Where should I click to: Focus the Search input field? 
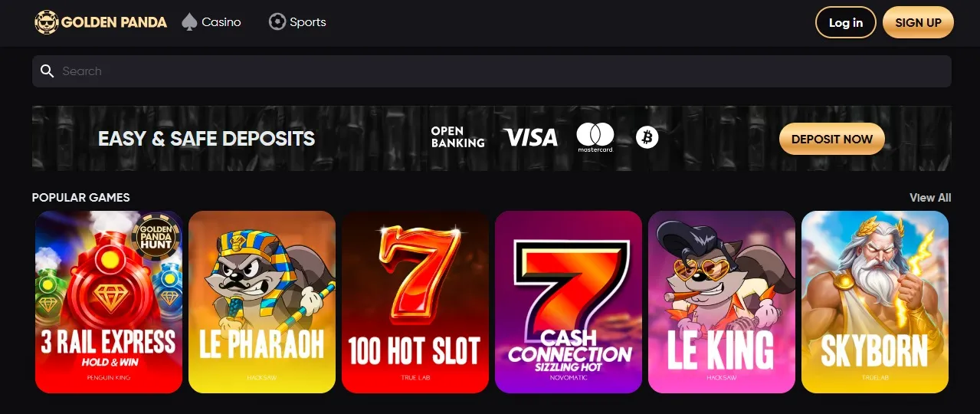pyautogui.click(x=491, y=71)
